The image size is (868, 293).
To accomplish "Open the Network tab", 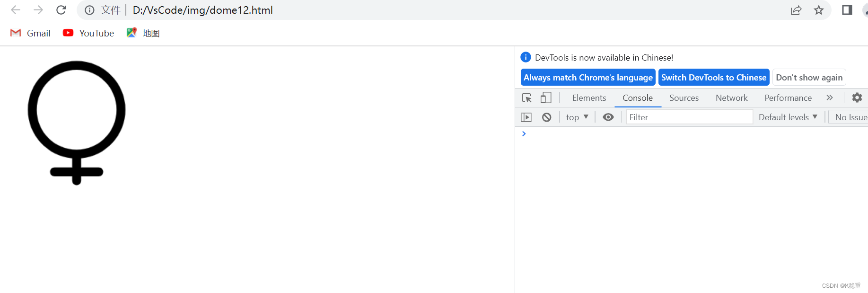I will [x=731, y=98].
